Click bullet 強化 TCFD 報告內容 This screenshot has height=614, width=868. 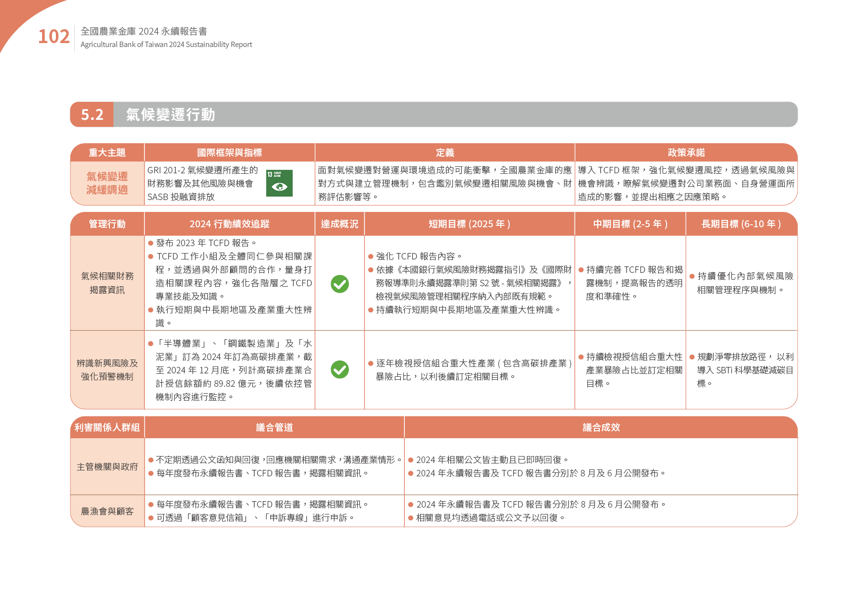(x=415, y=256)
